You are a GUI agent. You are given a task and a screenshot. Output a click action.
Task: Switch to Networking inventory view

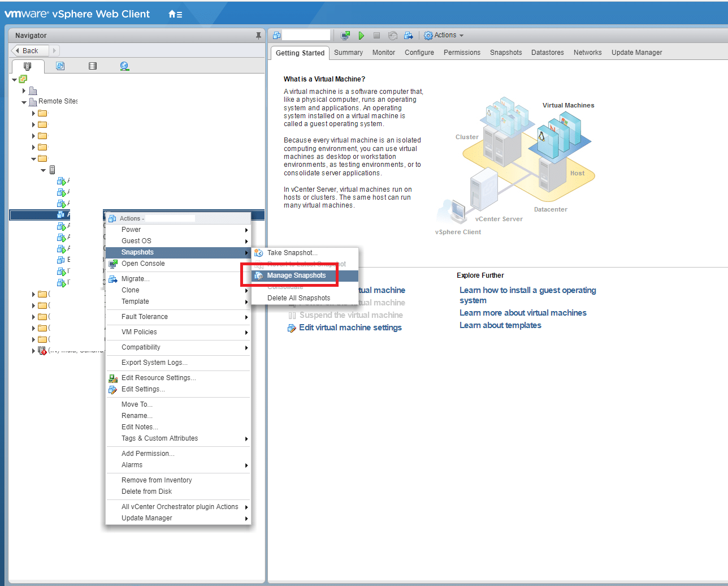[125, 66]
